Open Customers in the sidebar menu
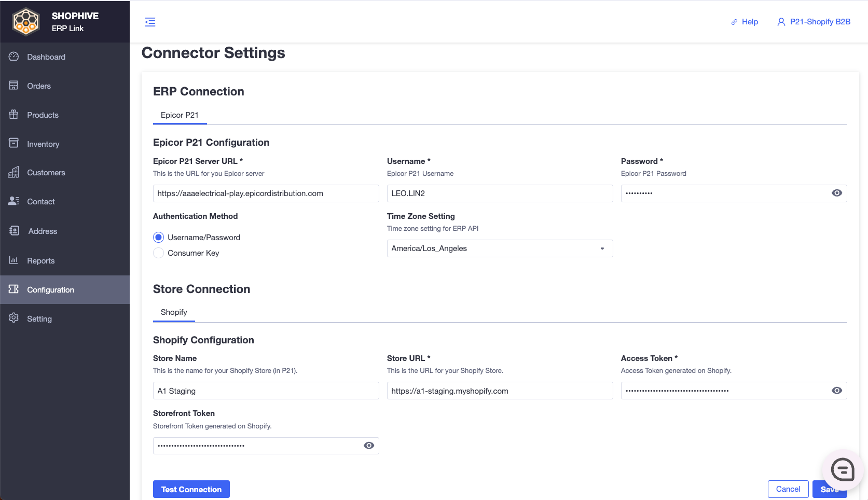The height and width of the screenshot is (500, 868). pyautogui.click(x=65, y=173)
